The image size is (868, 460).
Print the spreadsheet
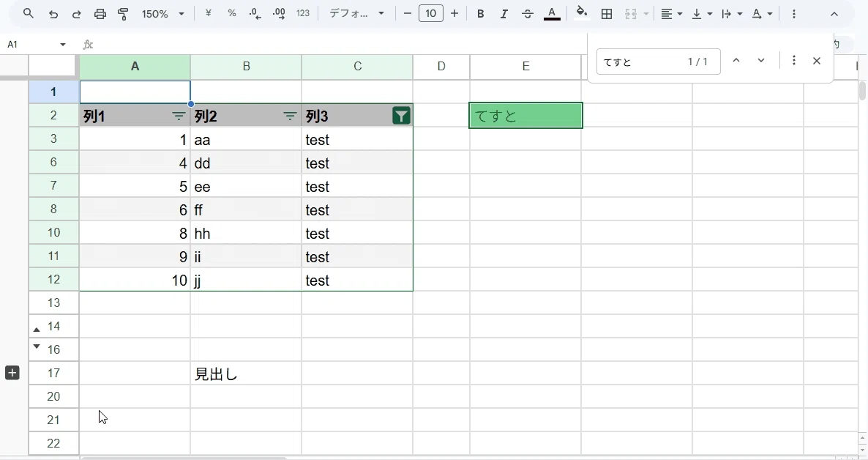tap(100, 14)
